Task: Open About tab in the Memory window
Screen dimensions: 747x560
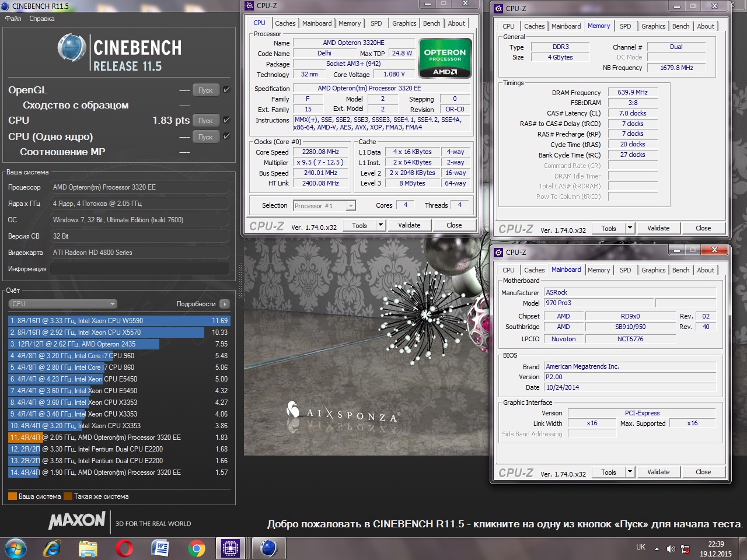Action: click(706, 26)
